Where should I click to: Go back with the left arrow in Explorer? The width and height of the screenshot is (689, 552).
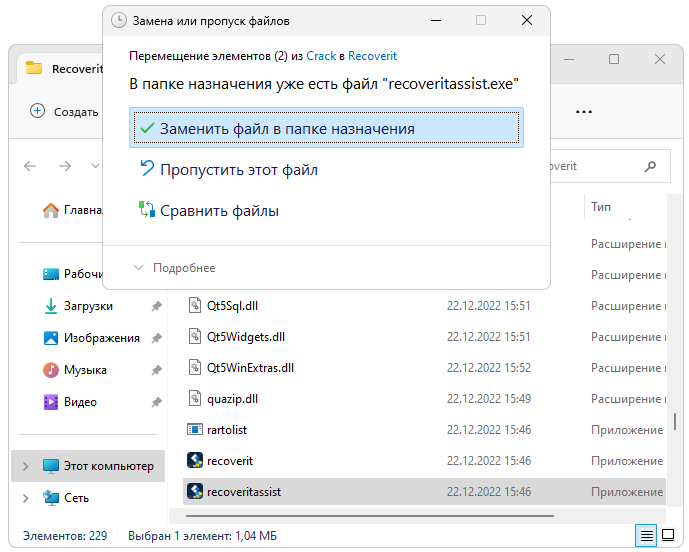point(30,166)
